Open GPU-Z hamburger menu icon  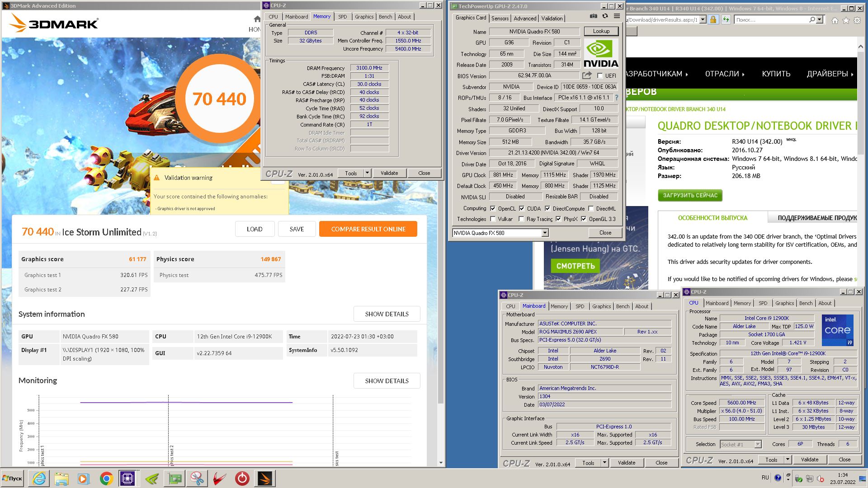pyautogui.click(x=617, y=16)
